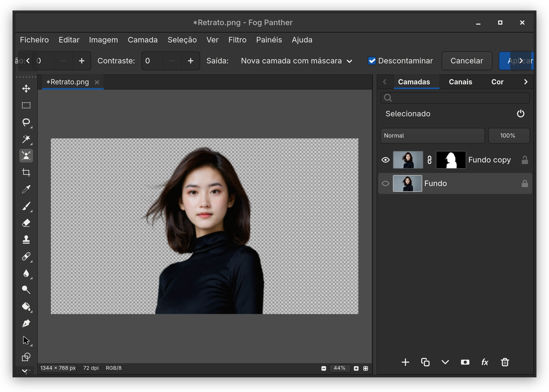Screen dimensions: 549x392
Task: Toggle lock on Fundo copy layer
Action: coord(525,160)
